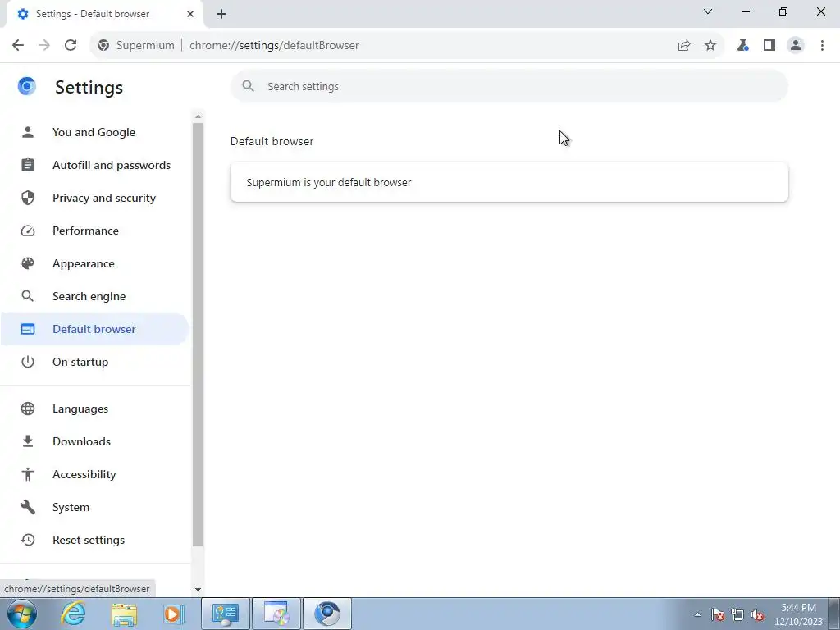Image resolution: width=840 pixels, height=630 pixels.
Task: Click the Reset settings history icon
Action: tap(28, 540)
